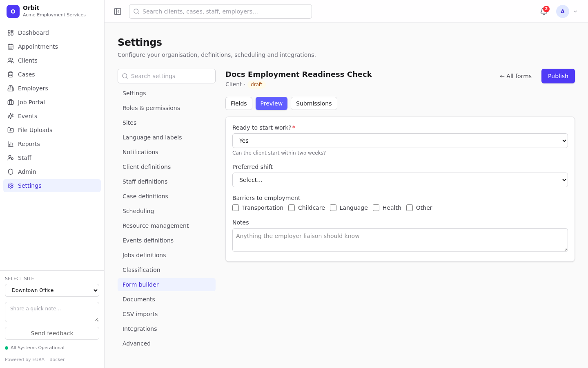Open Appointments calendar icon
Viewport: 588px width, 368px height.
coord(11,47)
